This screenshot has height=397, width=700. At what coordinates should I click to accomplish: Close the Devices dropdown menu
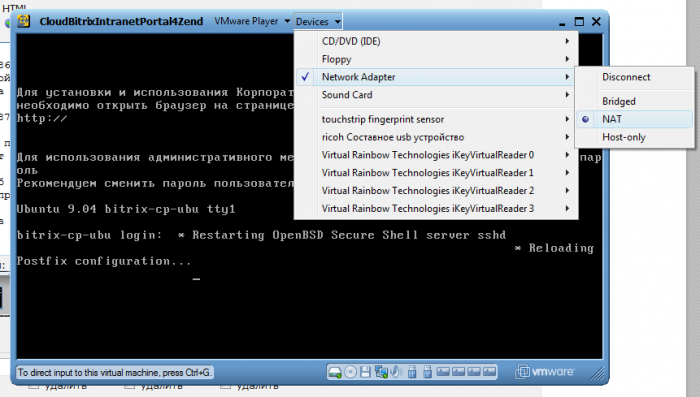(318, 21)
